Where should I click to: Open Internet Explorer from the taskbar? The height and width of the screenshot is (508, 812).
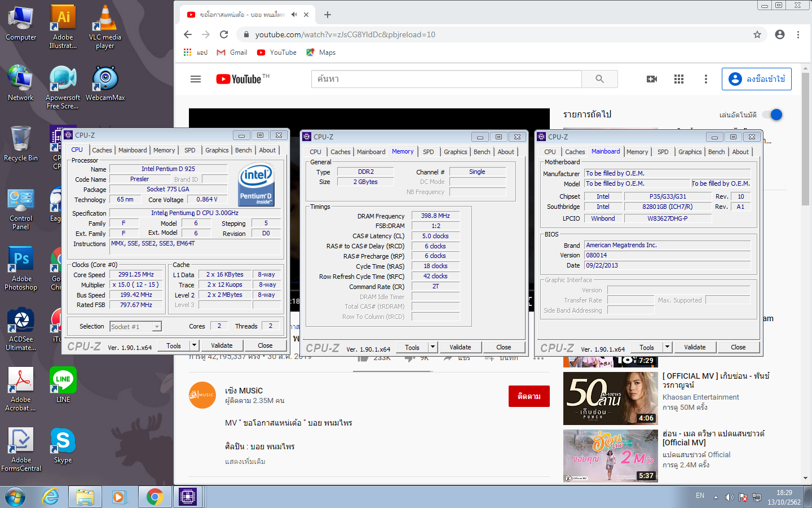(51, 497)
